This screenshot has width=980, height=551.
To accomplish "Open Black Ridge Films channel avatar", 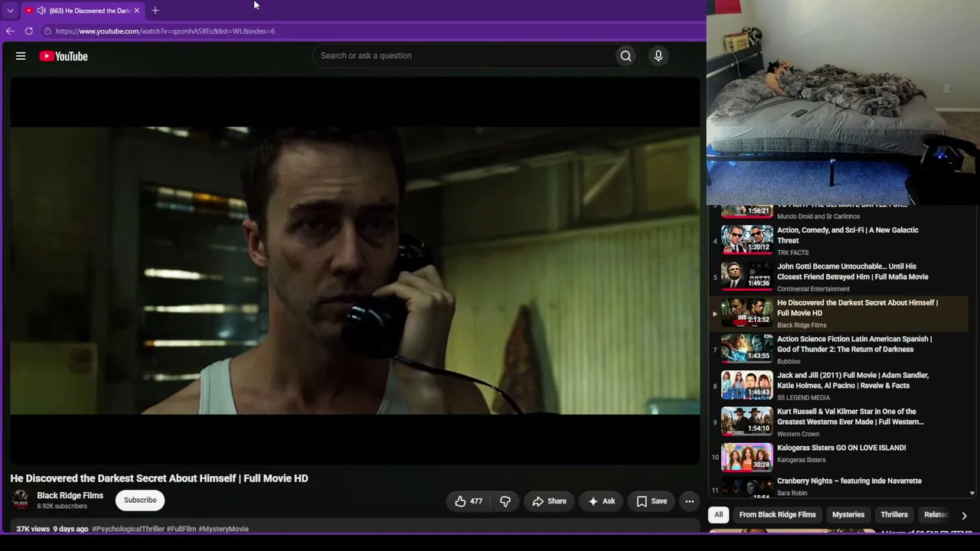I will point(21,500).
